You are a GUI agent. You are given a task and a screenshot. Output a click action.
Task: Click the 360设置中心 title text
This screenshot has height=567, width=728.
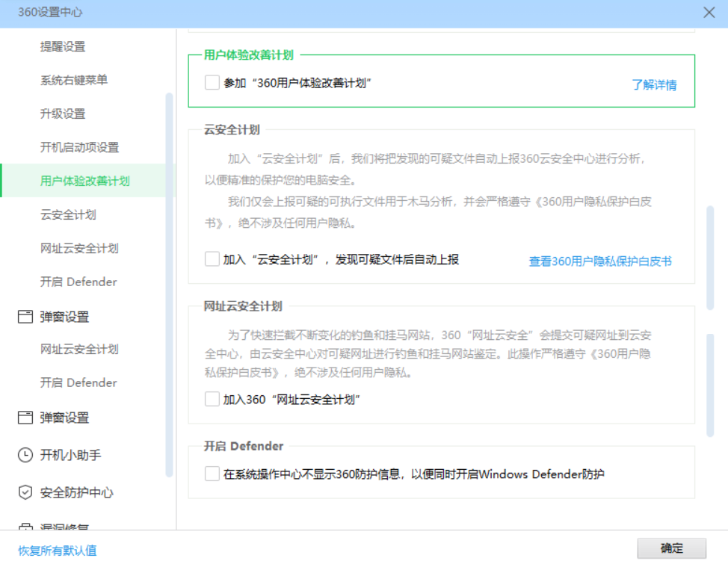click(50, 12)
